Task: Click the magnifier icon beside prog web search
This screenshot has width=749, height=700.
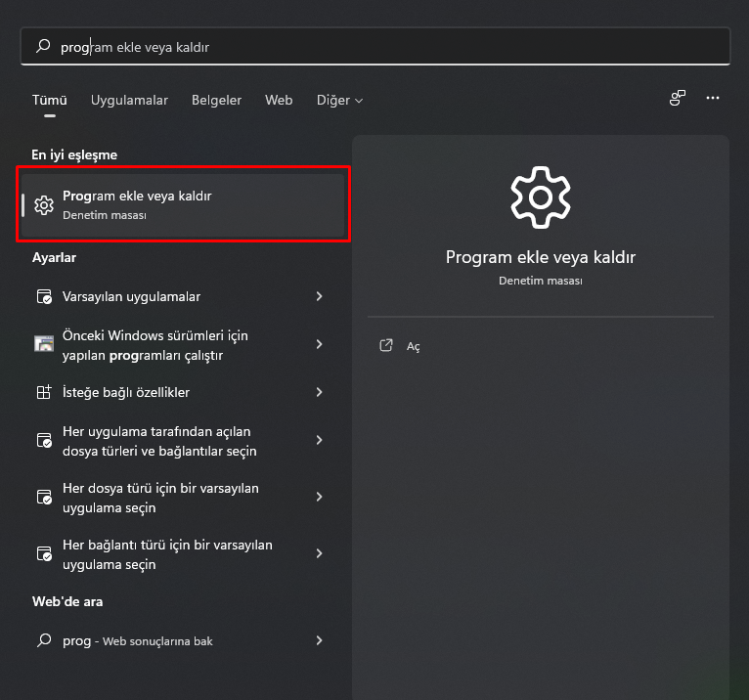Action: [x=43, y=640]
